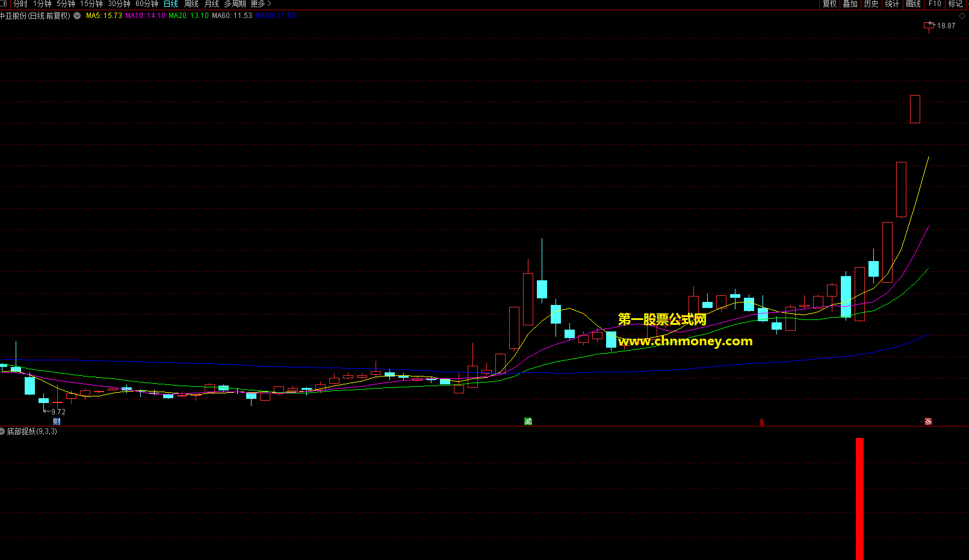Toggle the panel icon at top-left corner

(4, 4)
